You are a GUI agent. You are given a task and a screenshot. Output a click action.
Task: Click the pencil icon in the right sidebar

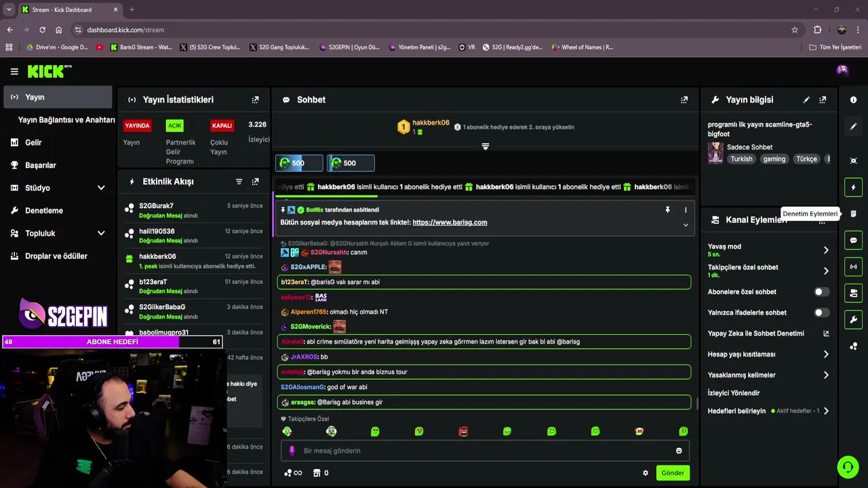pos(853,126)
